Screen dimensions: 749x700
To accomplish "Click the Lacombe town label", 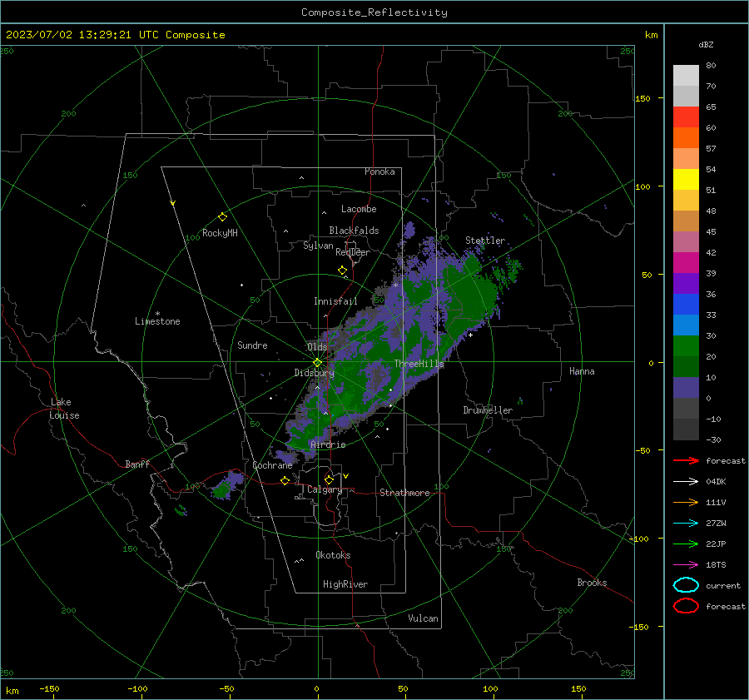I will click(359, 209).
